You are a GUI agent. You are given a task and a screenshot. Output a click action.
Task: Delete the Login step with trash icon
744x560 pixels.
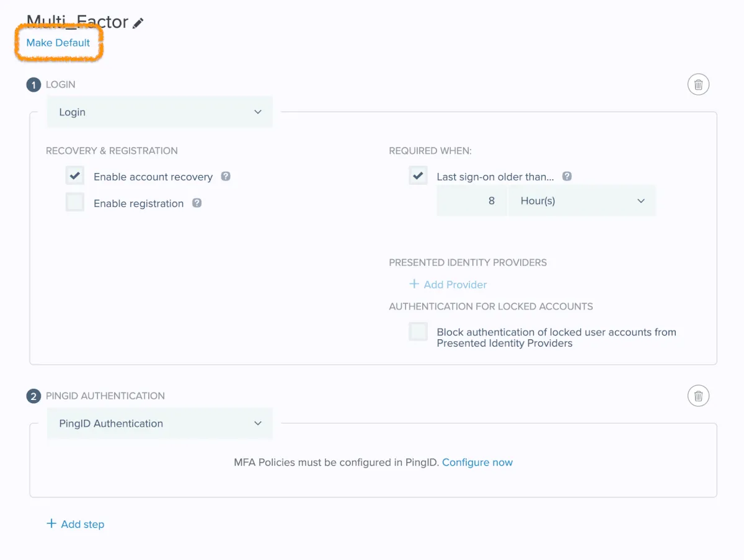(x=698, y=84)
